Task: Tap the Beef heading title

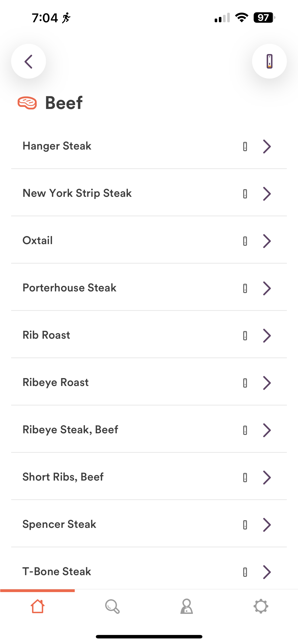Action: [x=64, y=103]
